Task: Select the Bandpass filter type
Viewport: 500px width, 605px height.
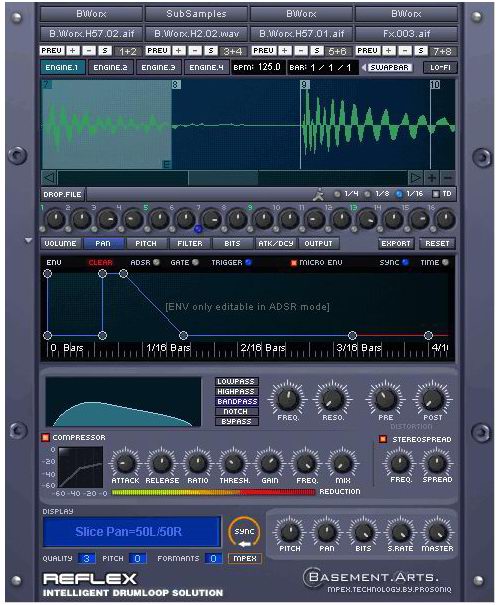Action: click(x=236, y=402)
